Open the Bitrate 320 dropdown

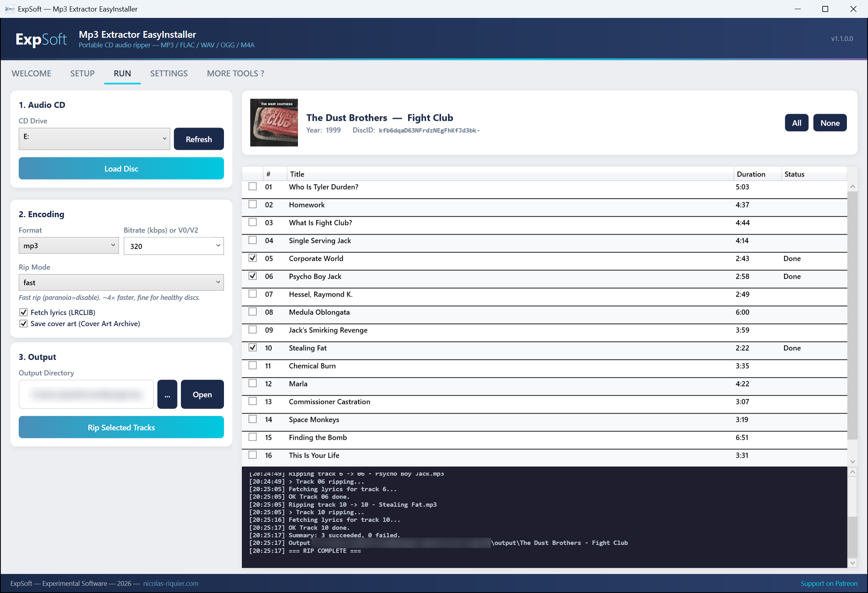(174, 246)
